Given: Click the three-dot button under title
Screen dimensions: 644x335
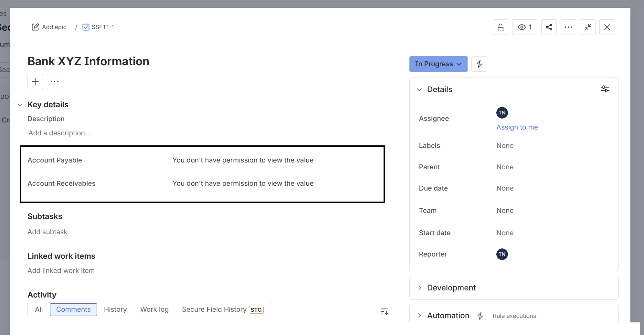Looking at the screenshot, I should coord(55,81).
